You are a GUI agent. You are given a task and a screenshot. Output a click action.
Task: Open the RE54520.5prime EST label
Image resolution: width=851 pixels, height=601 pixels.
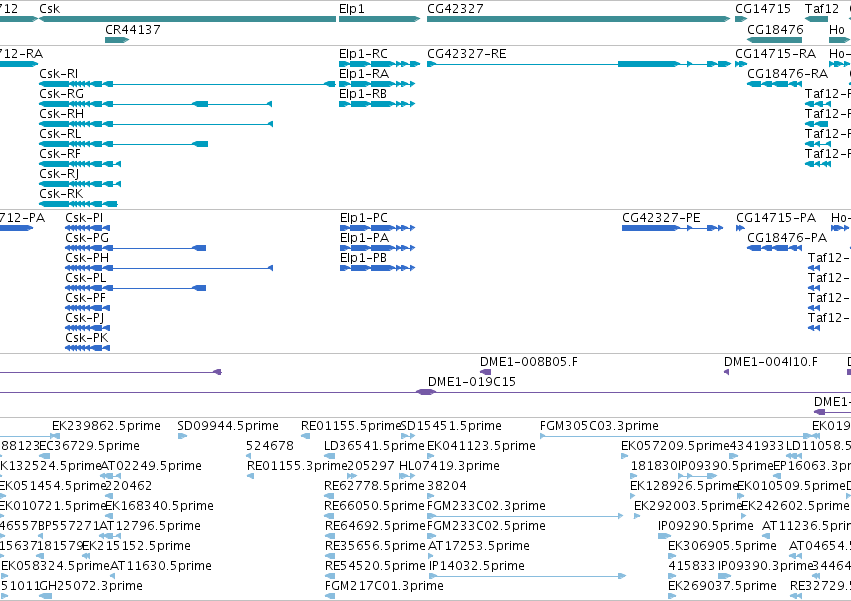pos(375,566)
